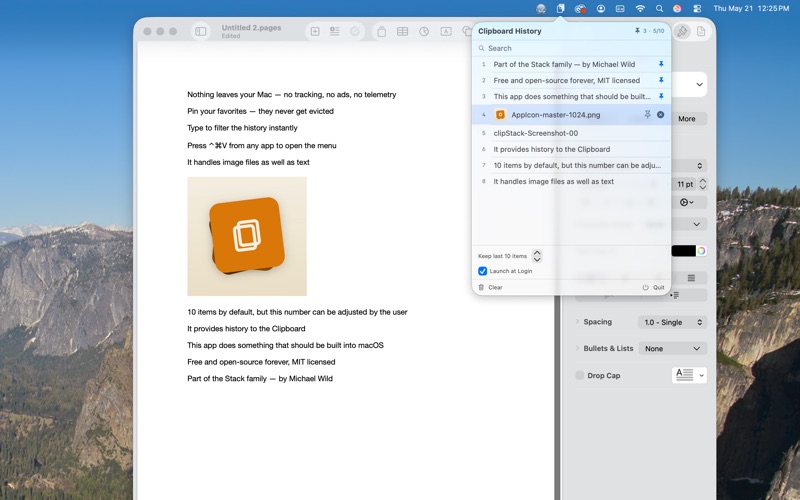Select the AppIcon-master-1024.png clipboard item

pos(571,115)
